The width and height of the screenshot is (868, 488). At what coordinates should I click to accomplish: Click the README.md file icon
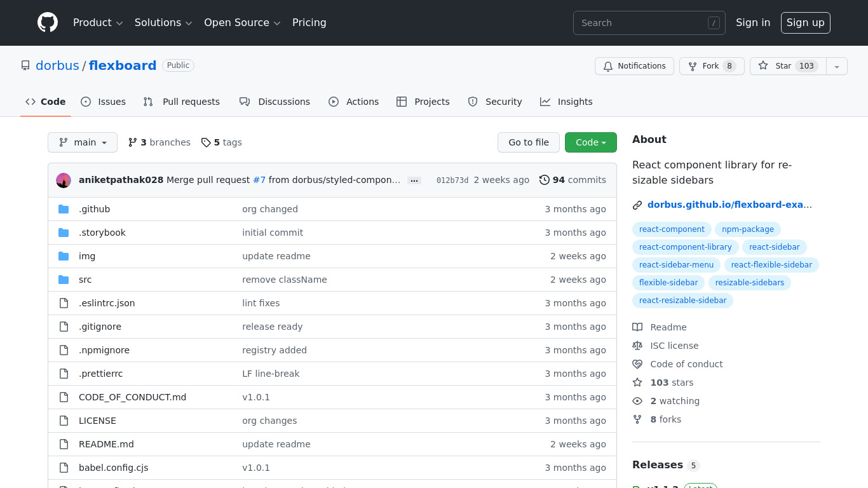tap(64, 444)
